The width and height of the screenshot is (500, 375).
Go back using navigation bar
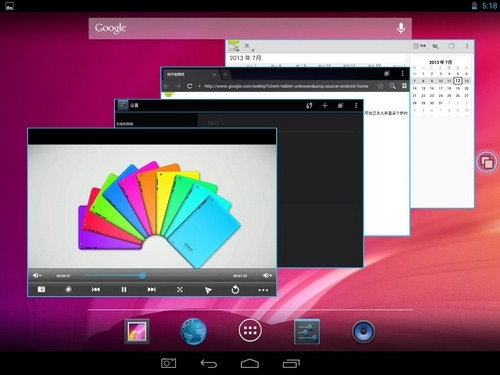(209, 363)
